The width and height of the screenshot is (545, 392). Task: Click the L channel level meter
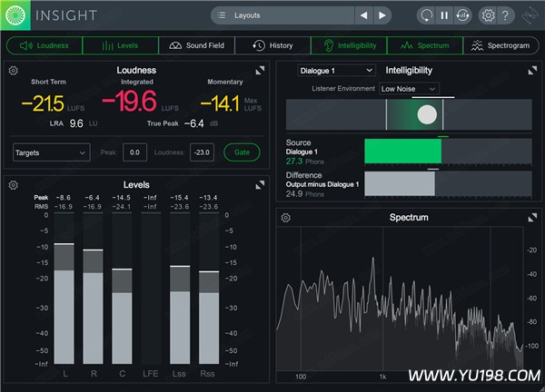pos(64,289)
